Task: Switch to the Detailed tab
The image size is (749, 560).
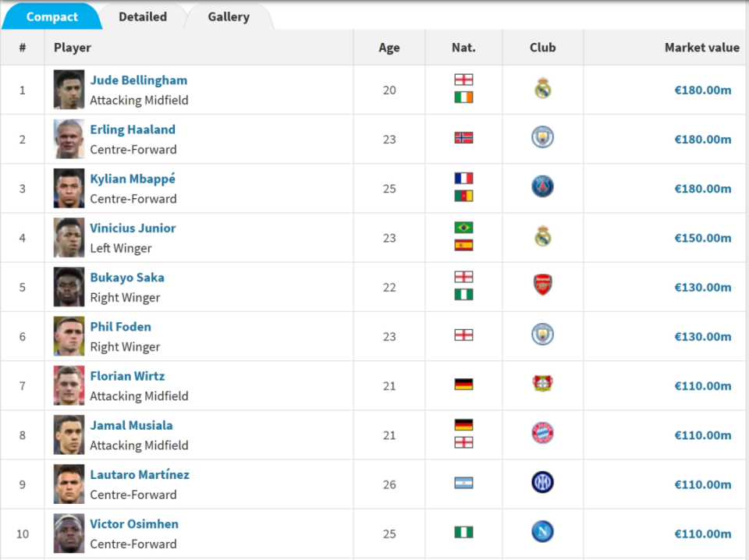Action: pyautogui.click(x=143, y=16)
